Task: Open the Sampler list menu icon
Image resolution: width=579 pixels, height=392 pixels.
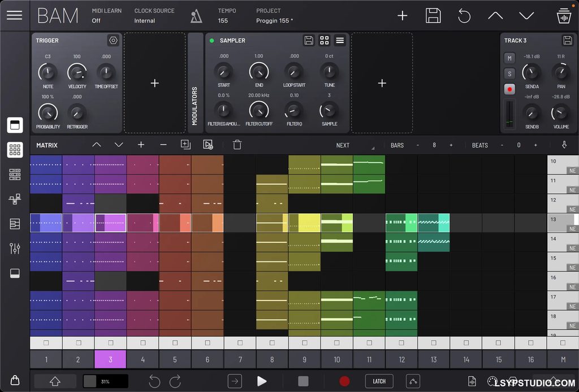Action: pyautogui.click(x=340, y=40)
